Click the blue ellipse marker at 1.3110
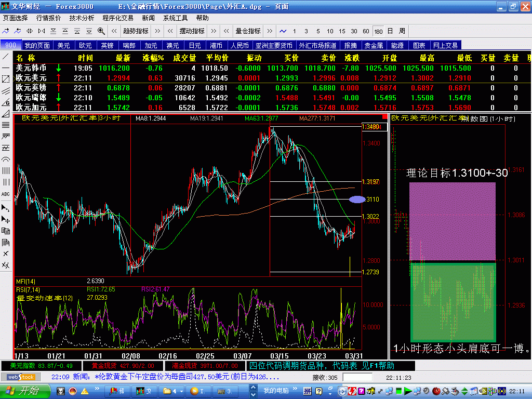Image resolution: width=532 pixels, height=399 pixels. click(x=357, y=199)
